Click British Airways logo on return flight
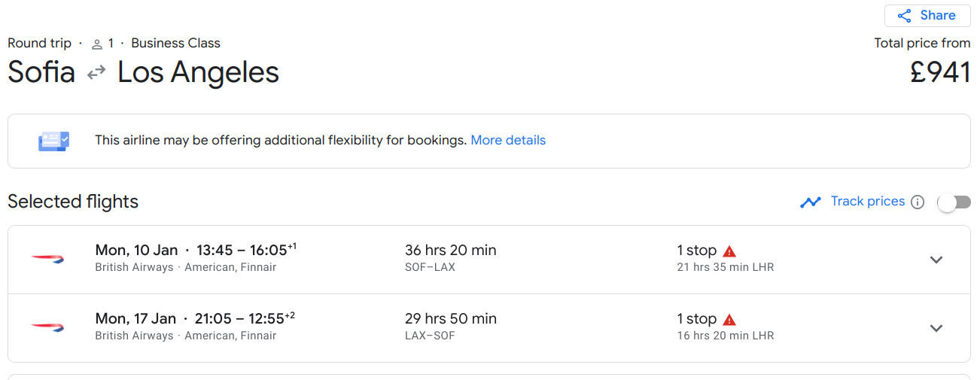This screenshot has width=980, height=380. click(x=47, y=327)
